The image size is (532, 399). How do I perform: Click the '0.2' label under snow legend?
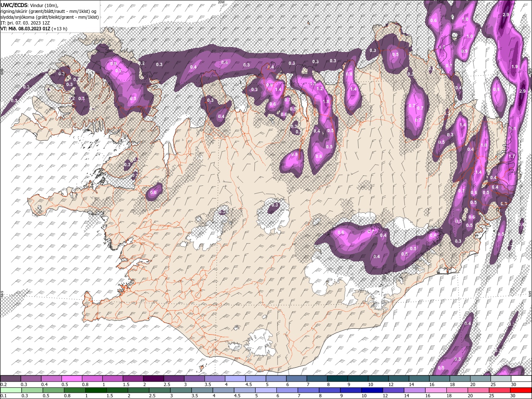(4, 384)
